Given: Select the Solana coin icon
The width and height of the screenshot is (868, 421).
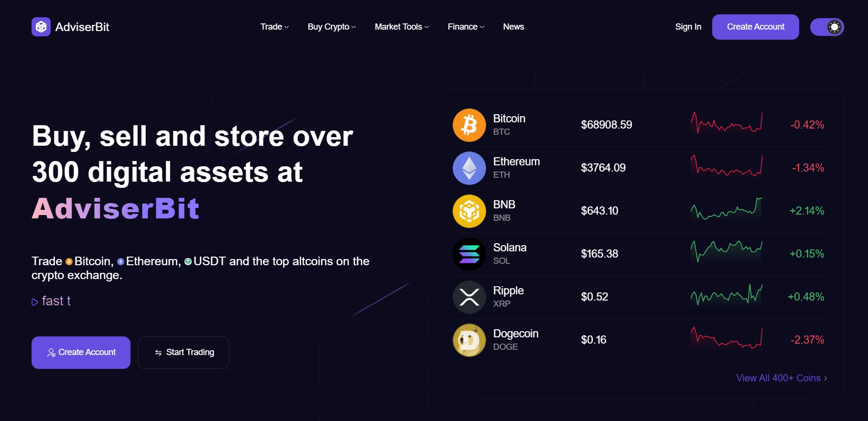Looking at the screenshot, I should click(469, 254).
